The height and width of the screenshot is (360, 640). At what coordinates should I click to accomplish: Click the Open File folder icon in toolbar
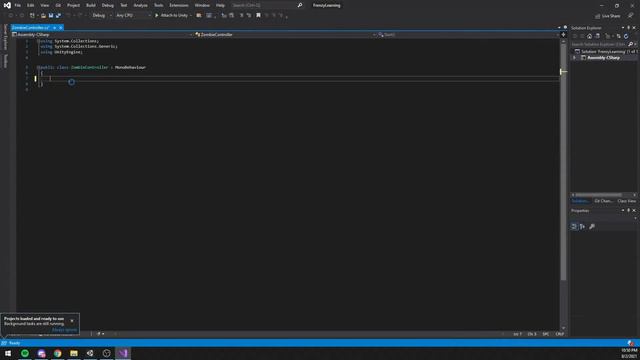43,16
